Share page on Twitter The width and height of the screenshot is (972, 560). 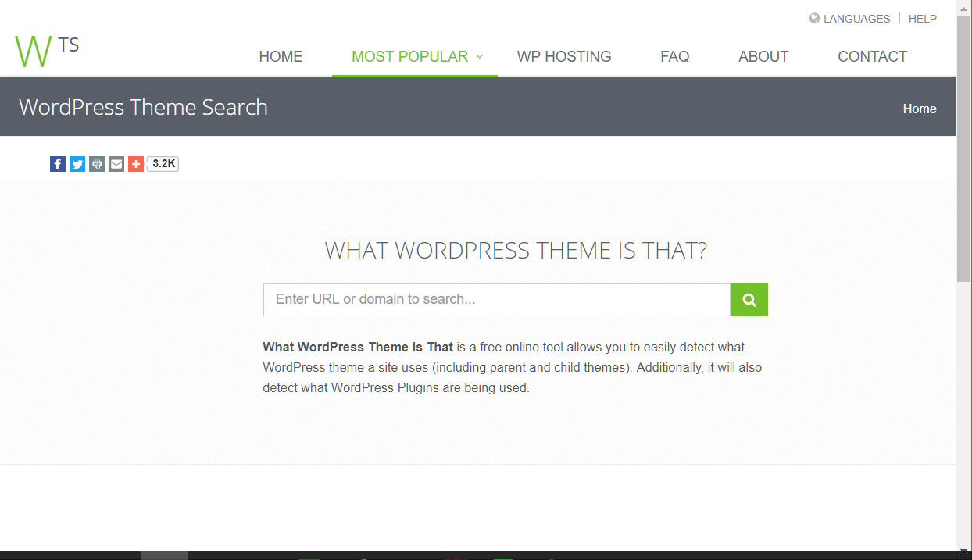[77, 164]
